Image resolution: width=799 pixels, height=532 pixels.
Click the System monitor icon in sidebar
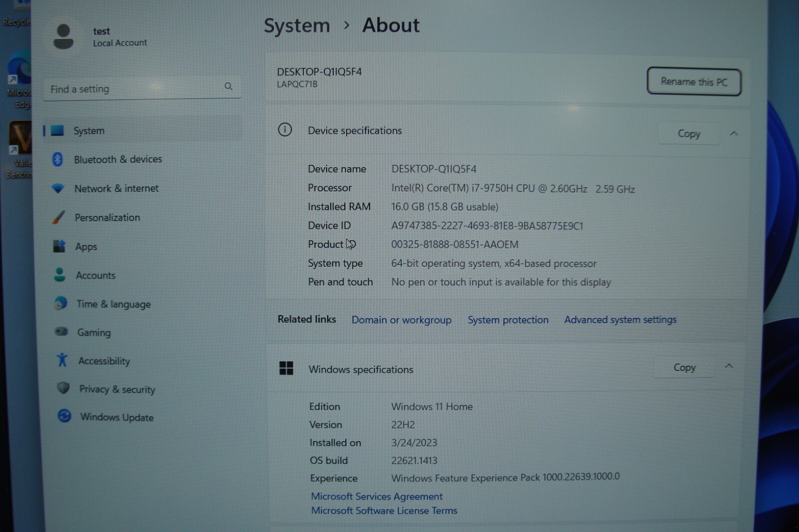(x=57, y=131)
